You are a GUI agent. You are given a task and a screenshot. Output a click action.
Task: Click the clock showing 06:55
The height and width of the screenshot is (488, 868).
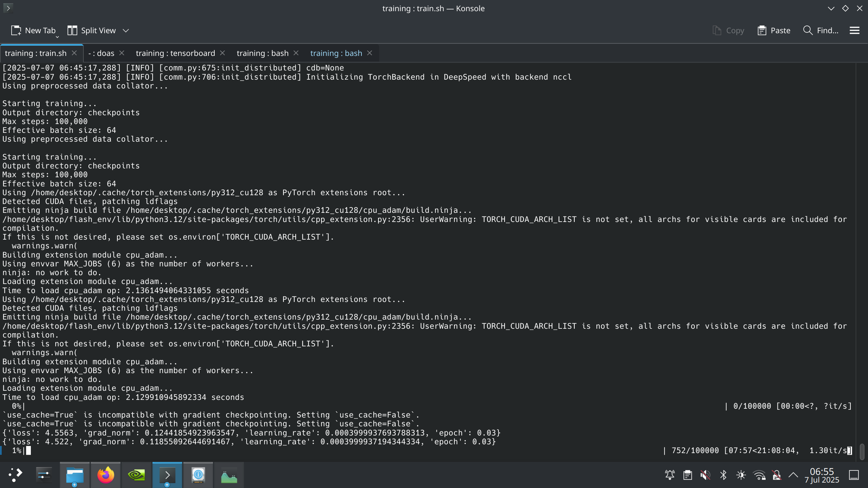822,475
